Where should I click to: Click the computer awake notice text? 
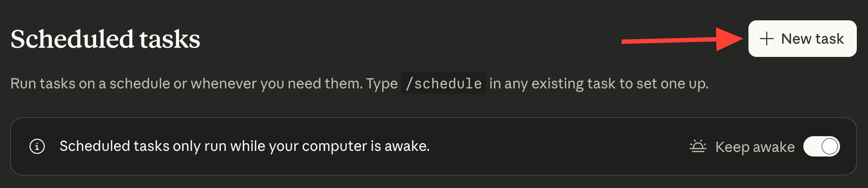[x=245, y=146]
